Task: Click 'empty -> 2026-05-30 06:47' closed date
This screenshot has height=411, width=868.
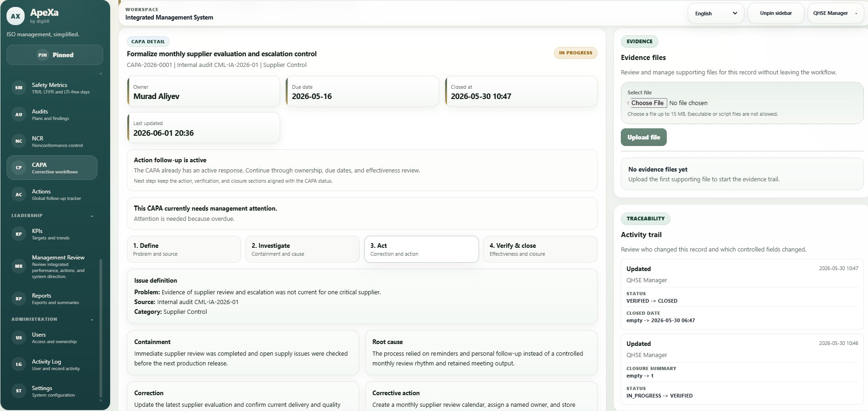Action: point(661,321)
